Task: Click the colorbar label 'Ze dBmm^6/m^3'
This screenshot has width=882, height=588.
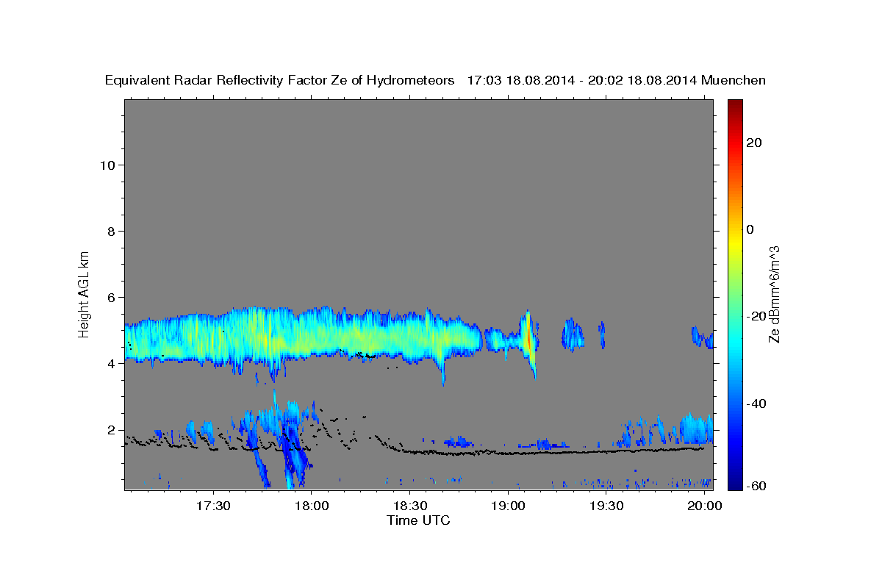Action: [774, 294]
